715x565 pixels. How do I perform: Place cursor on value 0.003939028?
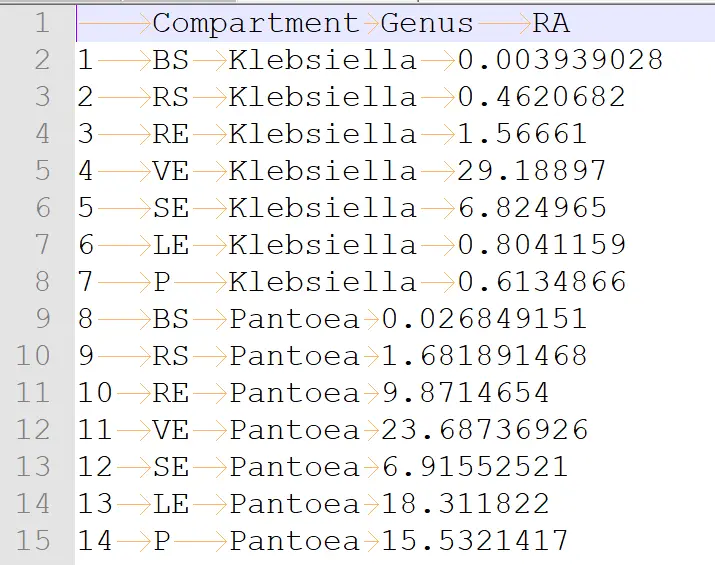[x=560, y=60]
